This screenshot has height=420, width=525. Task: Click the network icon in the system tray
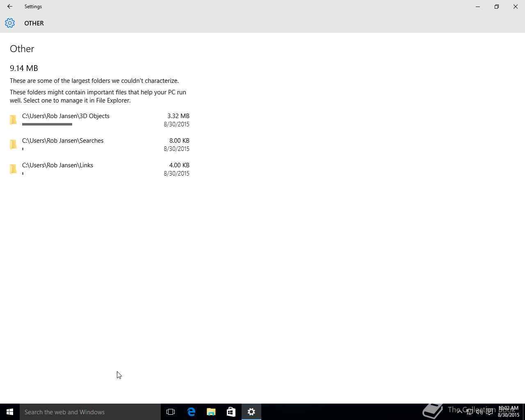[470, 412]
